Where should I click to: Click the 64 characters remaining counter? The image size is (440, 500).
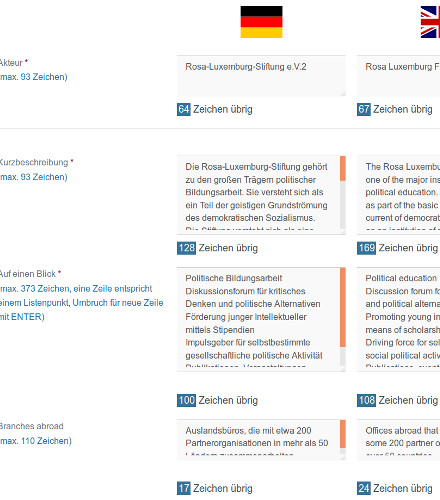coord(184,109)
